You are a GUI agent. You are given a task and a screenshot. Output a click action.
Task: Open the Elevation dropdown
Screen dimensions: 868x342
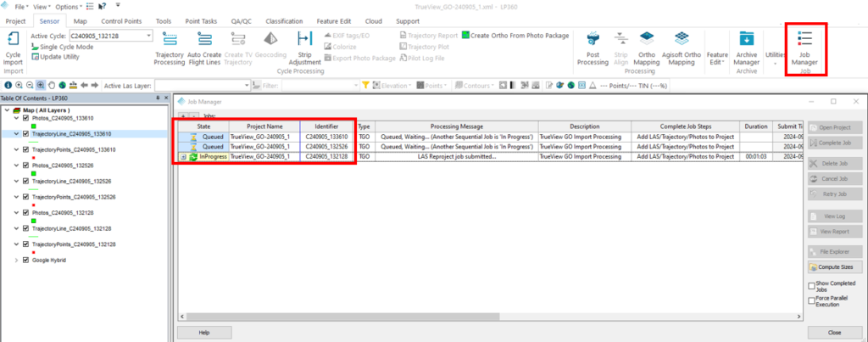tap(393, 86)
